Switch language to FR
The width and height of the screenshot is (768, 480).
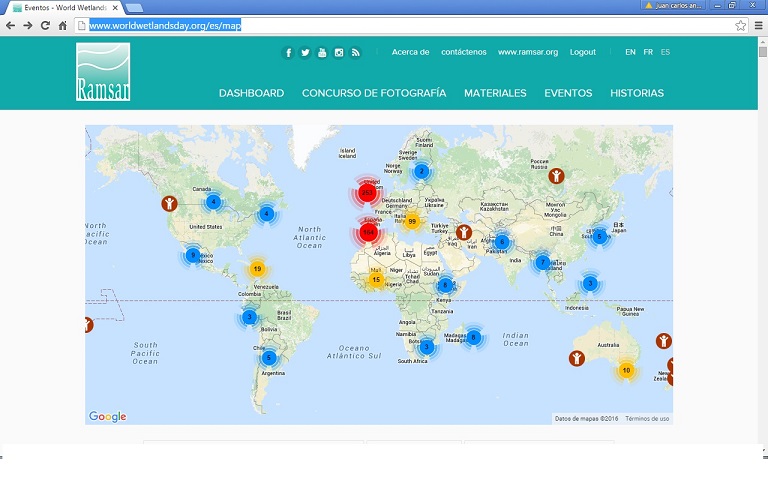(x=648, y=52)
